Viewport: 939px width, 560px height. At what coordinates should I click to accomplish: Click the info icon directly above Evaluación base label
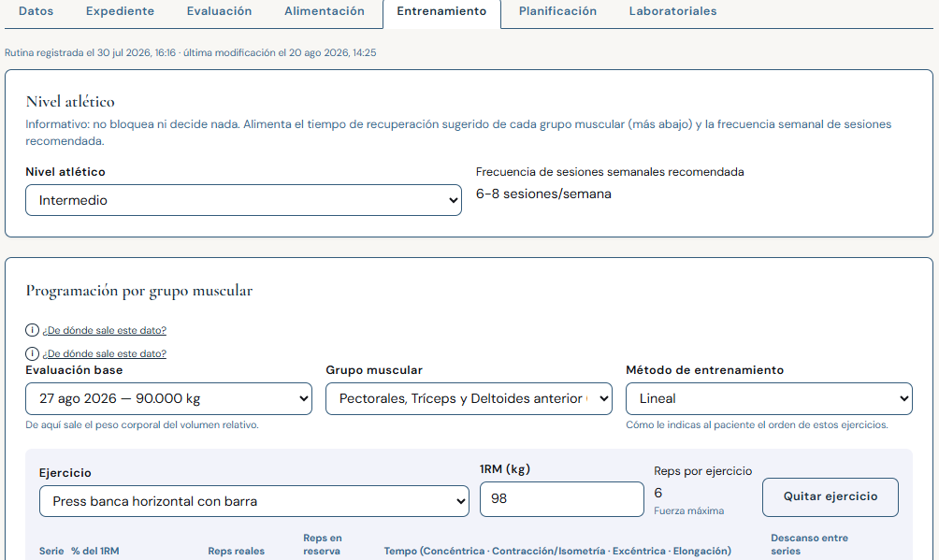click(x=32, y=353)
